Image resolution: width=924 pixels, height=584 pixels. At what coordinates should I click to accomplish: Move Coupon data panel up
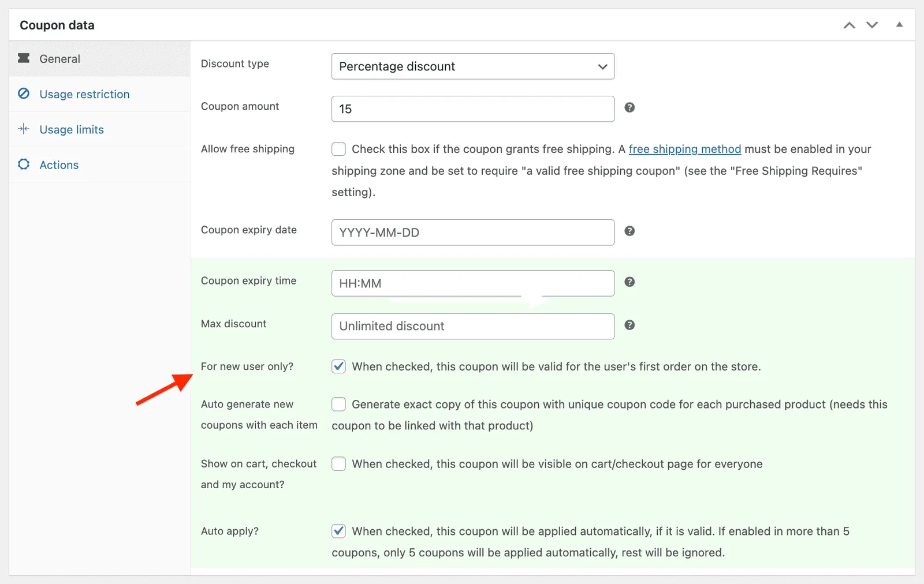point(849,25)
